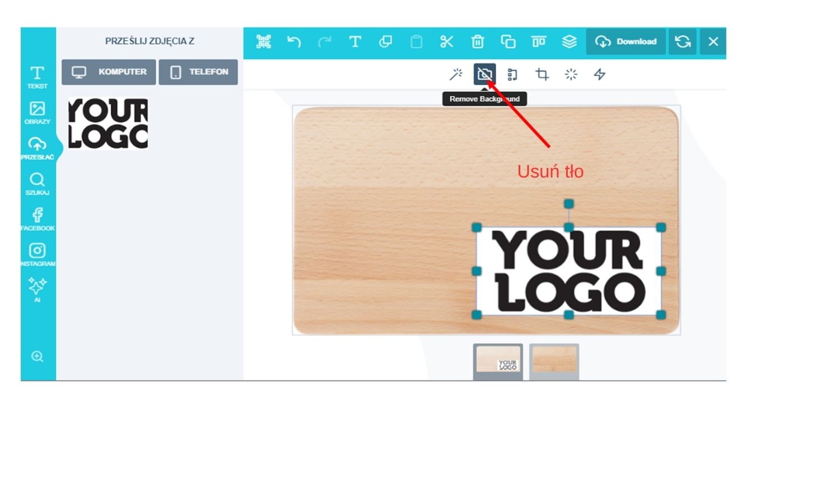The height and width of the screenshot is (504, 840).
Task: Click the lightning bolt icon
Action: click(599, 74)
